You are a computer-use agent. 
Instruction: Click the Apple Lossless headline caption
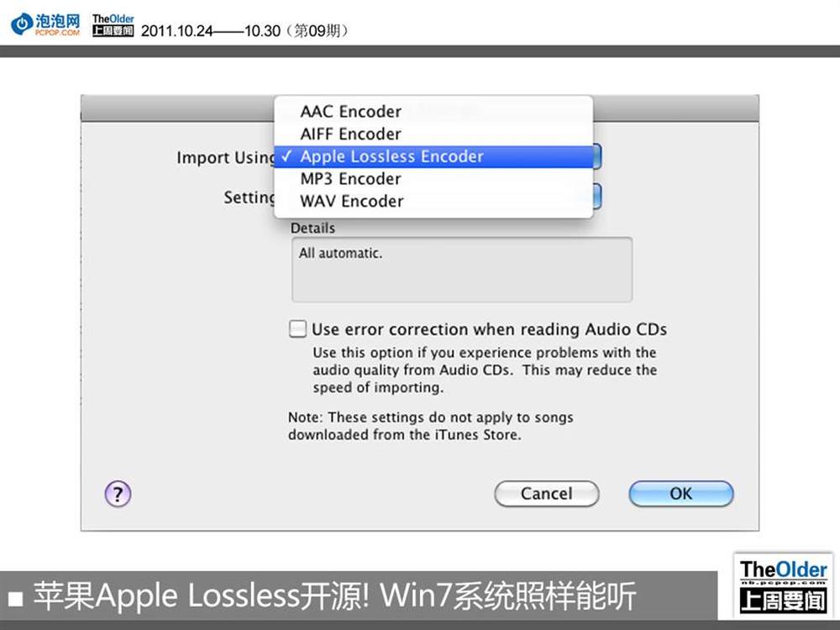334,596
